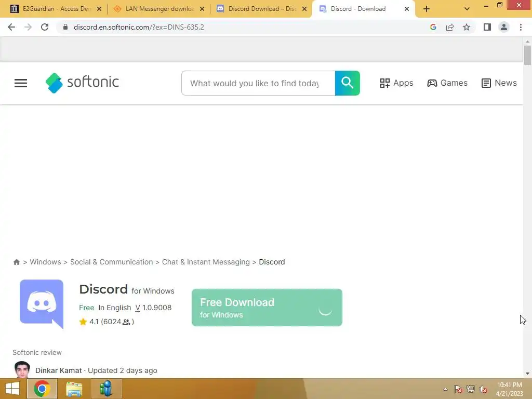
Task: Click the address bar URL
Action: point(139,27)
